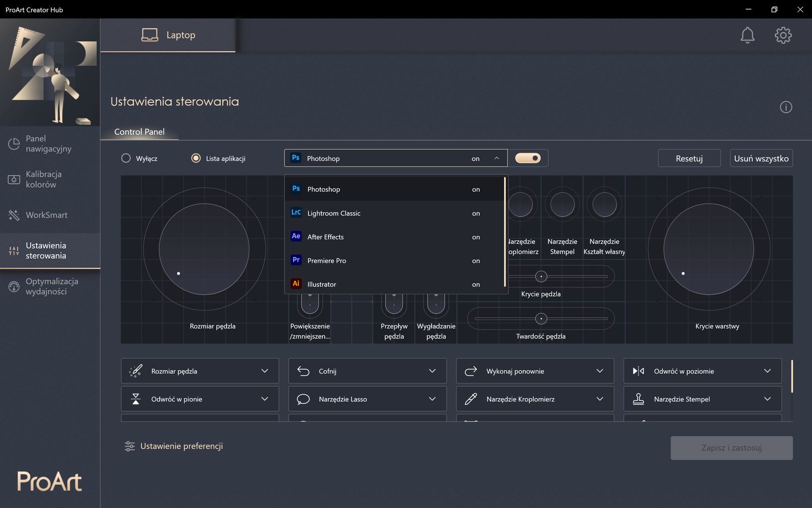This screenshot has width=812, height=508.
Task: Click the Cofnij undo arrow icon
Action: click(x=303, y=371)
